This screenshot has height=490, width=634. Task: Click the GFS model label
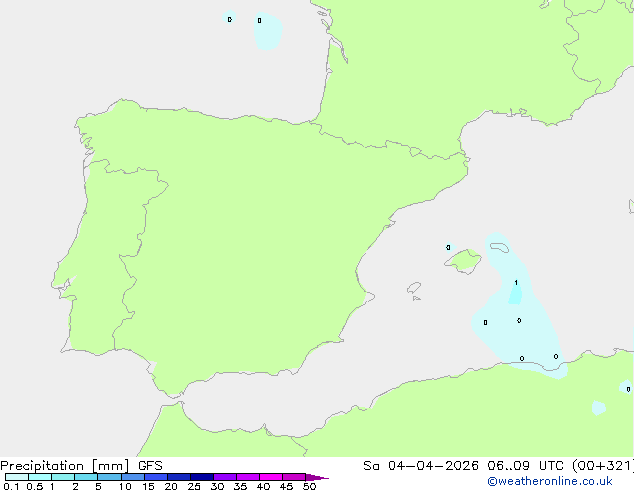coord(150,466)
